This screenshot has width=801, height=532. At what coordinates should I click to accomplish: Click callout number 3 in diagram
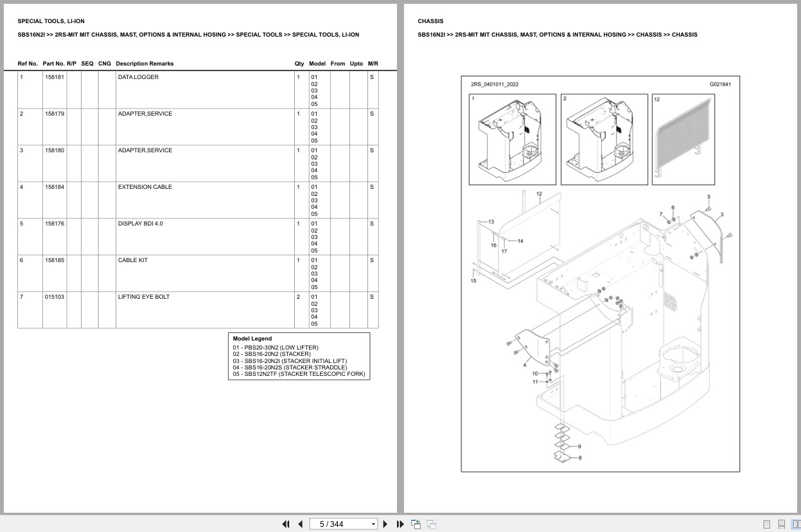722,215
